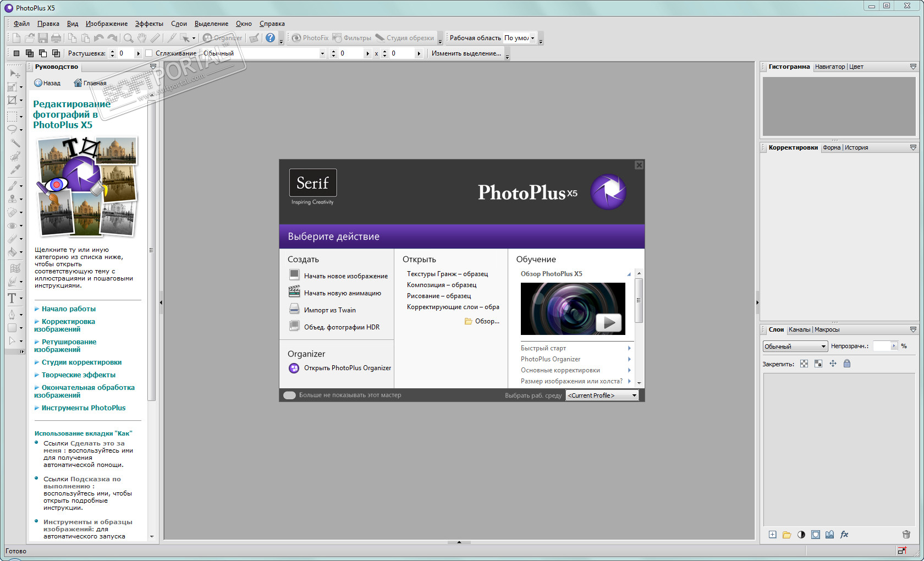Click the blue Help question mark icon

(x=270, y=38)
